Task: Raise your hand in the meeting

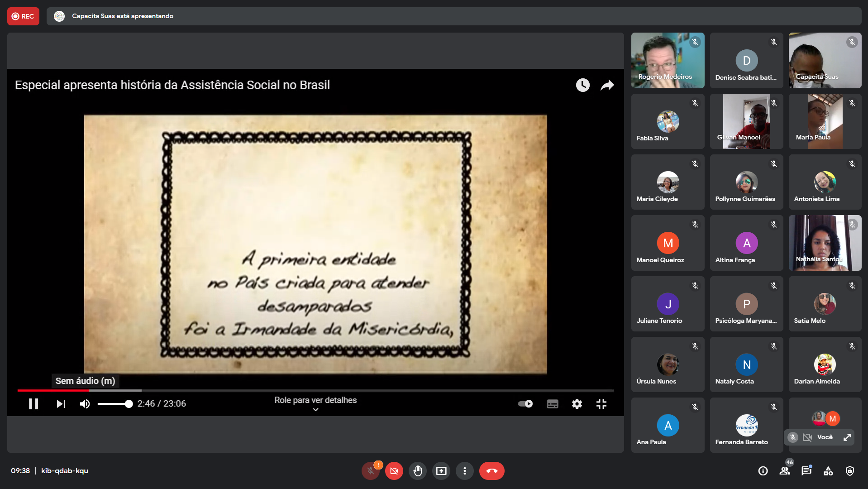Action: click(x=417, y=471)
